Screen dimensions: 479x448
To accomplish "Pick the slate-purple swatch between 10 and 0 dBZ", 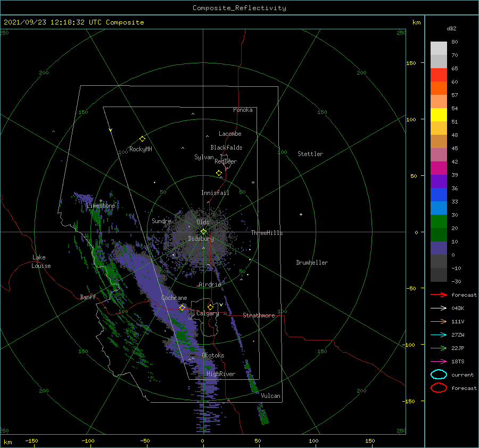I will 439,248.
